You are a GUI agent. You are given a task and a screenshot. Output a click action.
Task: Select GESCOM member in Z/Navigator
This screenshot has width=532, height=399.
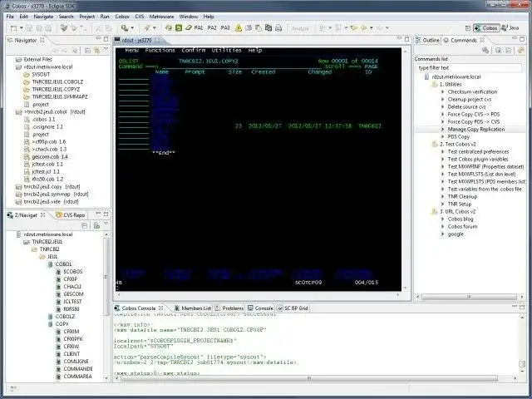[x=73, y=293]
